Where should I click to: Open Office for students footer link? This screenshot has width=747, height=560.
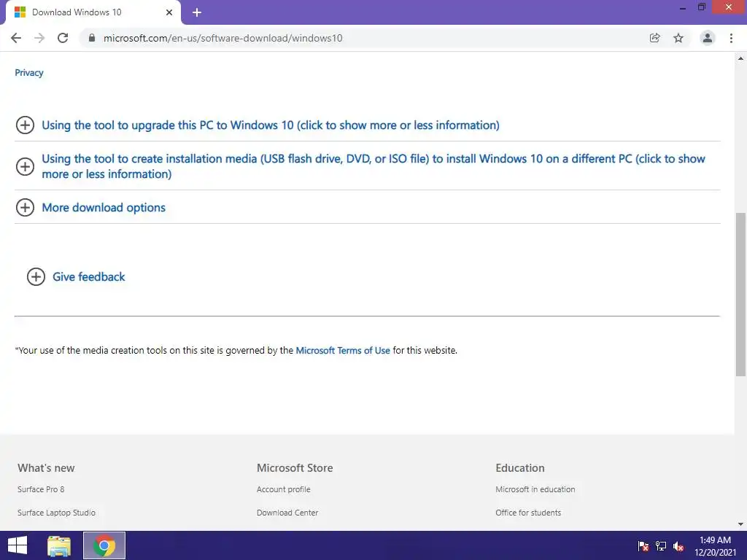(x=528, y=513)
